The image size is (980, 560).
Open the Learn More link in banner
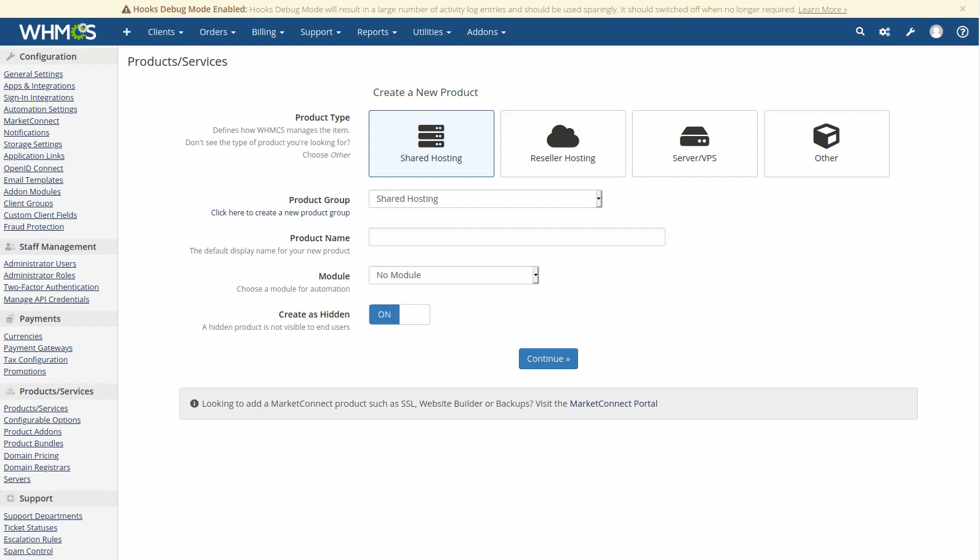(822, 9)
